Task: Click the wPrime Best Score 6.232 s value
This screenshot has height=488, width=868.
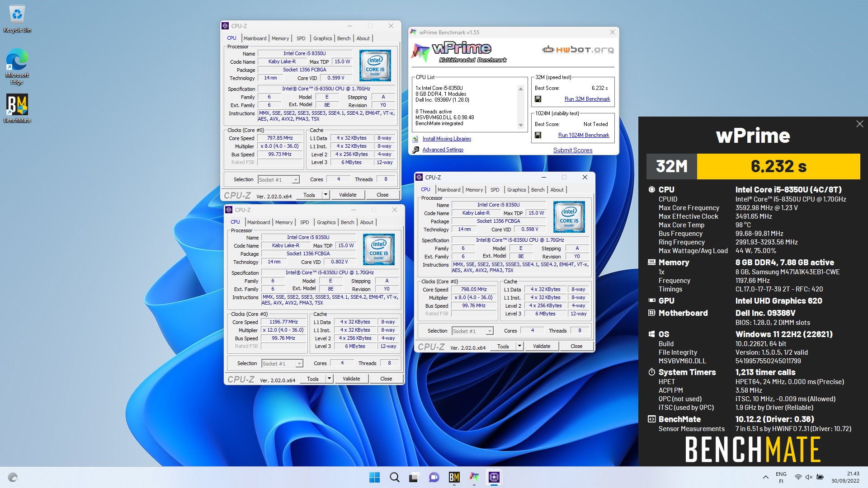Action: 599,88
